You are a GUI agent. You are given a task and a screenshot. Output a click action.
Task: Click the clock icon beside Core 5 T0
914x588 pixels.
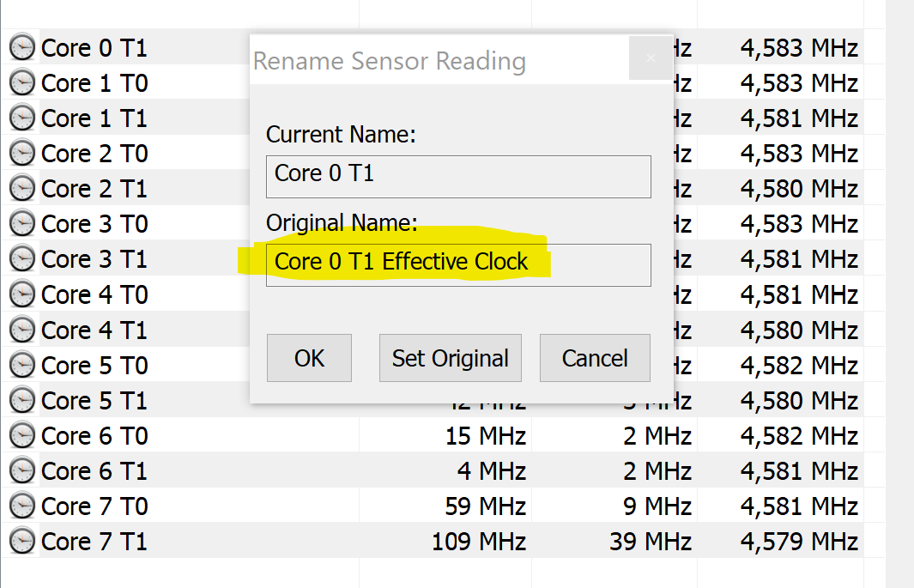click(21, 366)
